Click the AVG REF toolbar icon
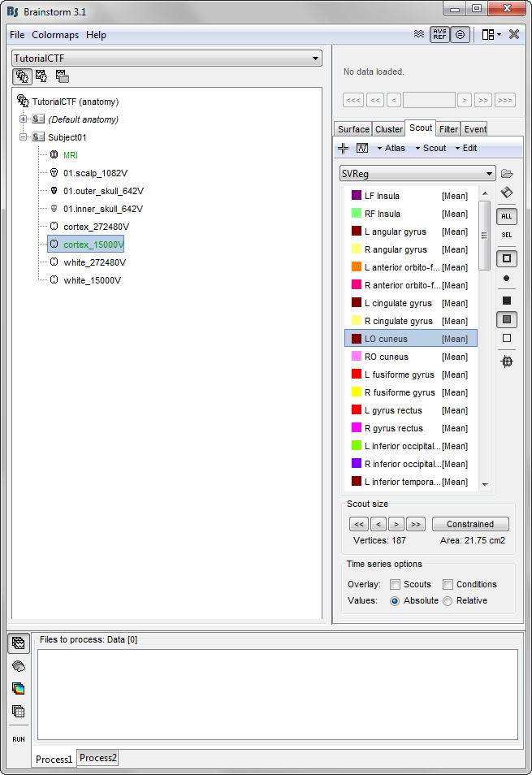The height and width of the screenshot is (775, 532). (x=439, y=34)
